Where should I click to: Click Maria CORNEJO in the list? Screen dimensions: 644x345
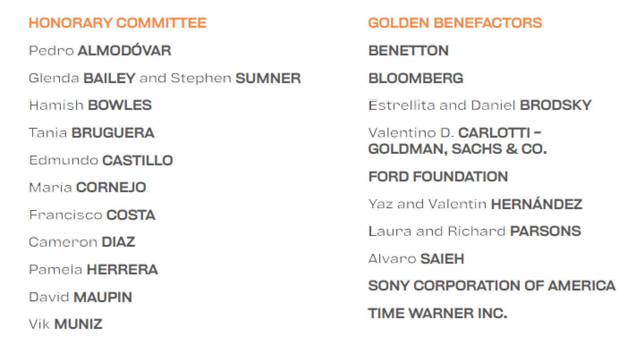[x=88, y=187]
